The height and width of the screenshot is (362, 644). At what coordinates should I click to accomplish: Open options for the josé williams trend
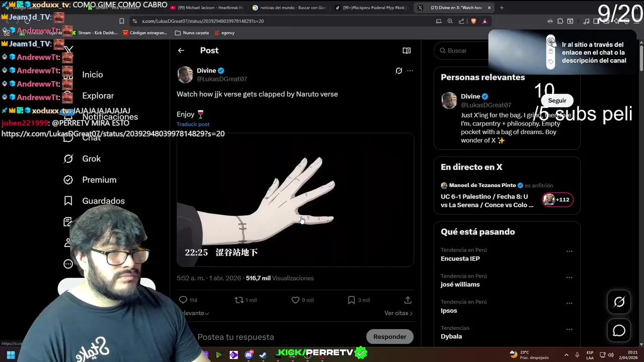click(569, 277)
